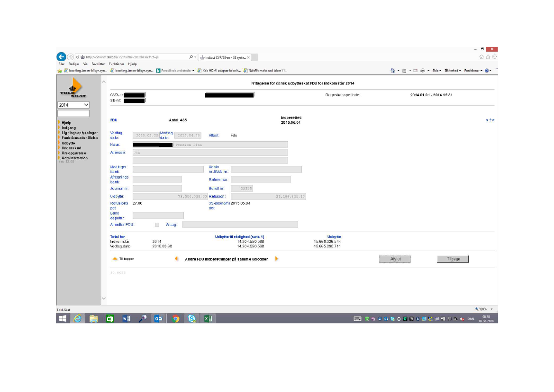
Task: Click the browser Forward arrow button
Action: click(70, 57)
